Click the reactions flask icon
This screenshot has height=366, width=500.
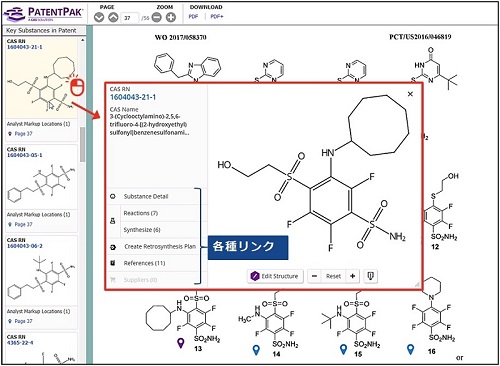click(x=113, y=221)
